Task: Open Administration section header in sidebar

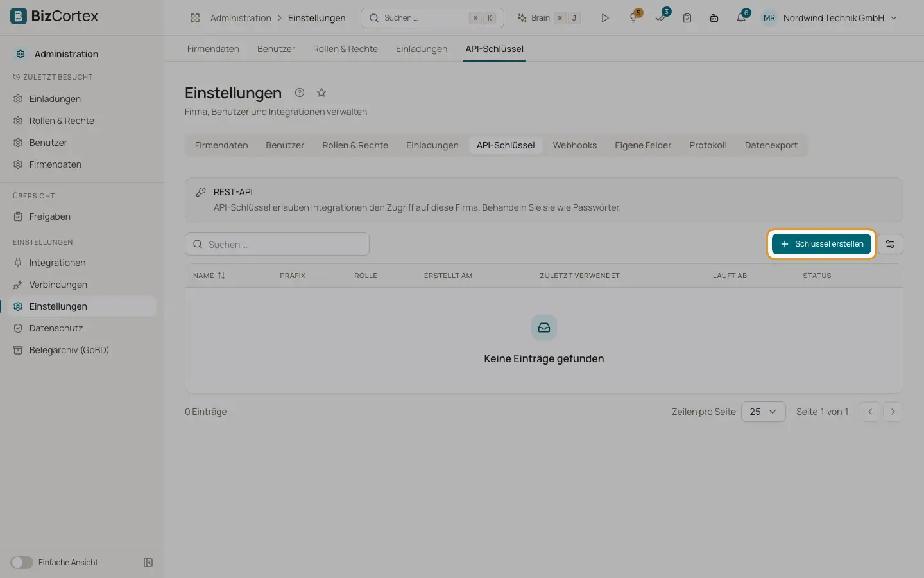Action: click(66, 54)
